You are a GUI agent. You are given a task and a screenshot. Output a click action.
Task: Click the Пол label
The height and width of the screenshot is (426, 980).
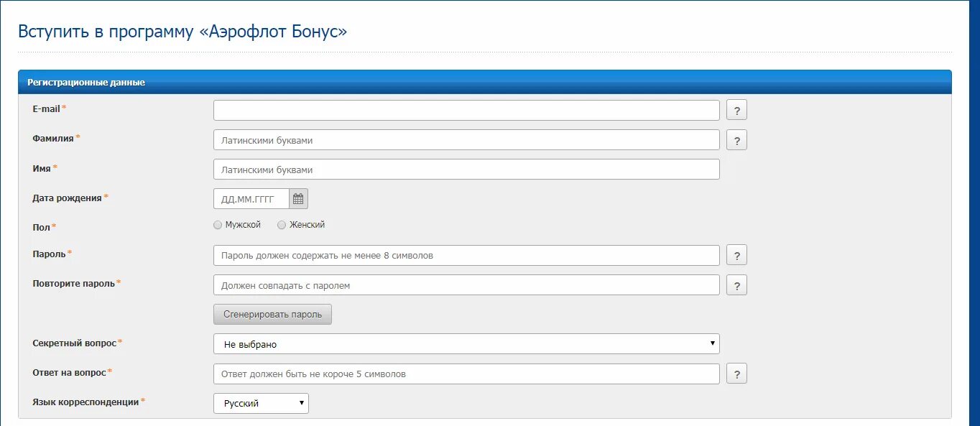pos(41,227)
